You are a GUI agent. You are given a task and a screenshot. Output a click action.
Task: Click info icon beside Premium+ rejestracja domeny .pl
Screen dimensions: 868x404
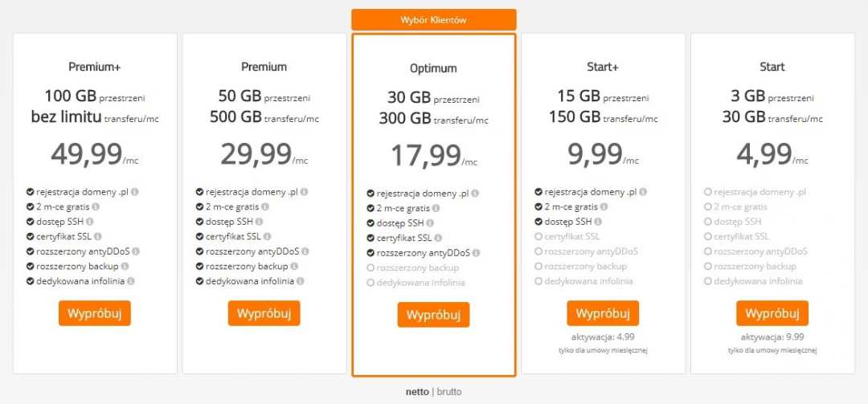click(x=135, y=192)
